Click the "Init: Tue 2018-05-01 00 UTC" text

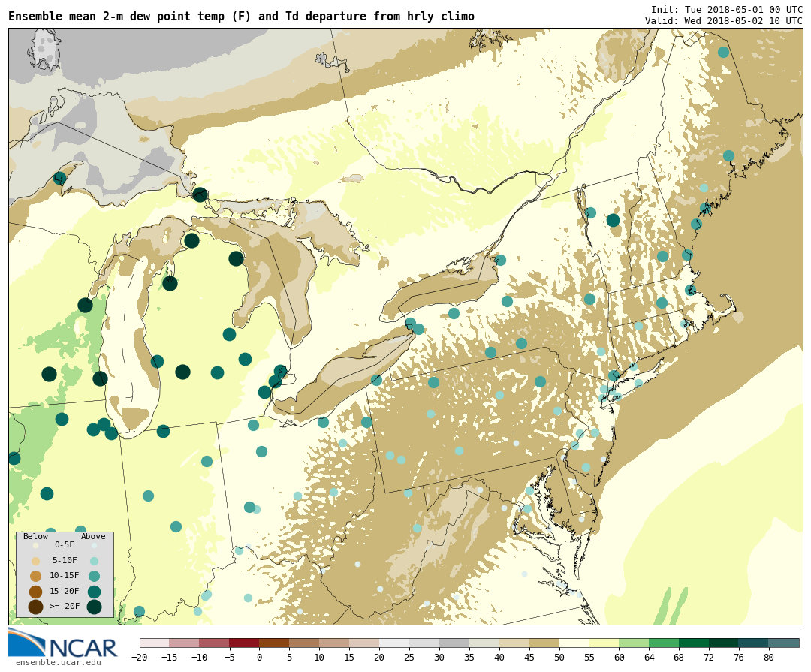pos(726,9)
